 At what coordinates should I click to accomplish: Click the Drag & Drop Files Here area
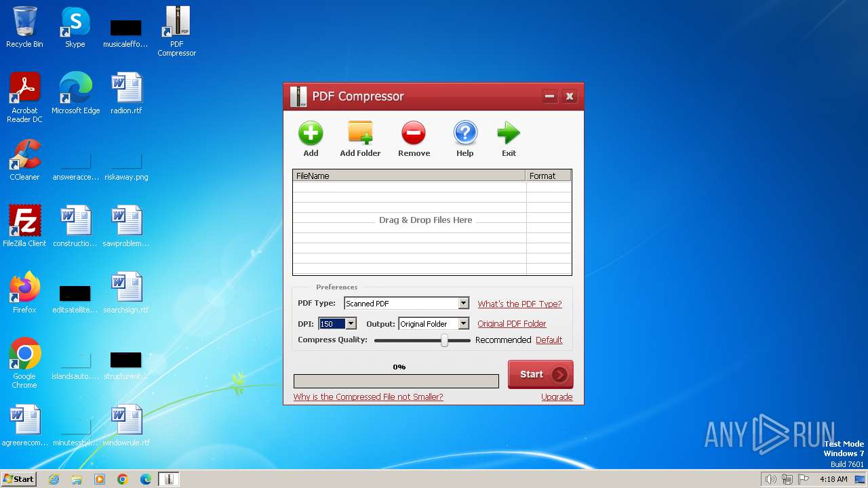[425, 220]
